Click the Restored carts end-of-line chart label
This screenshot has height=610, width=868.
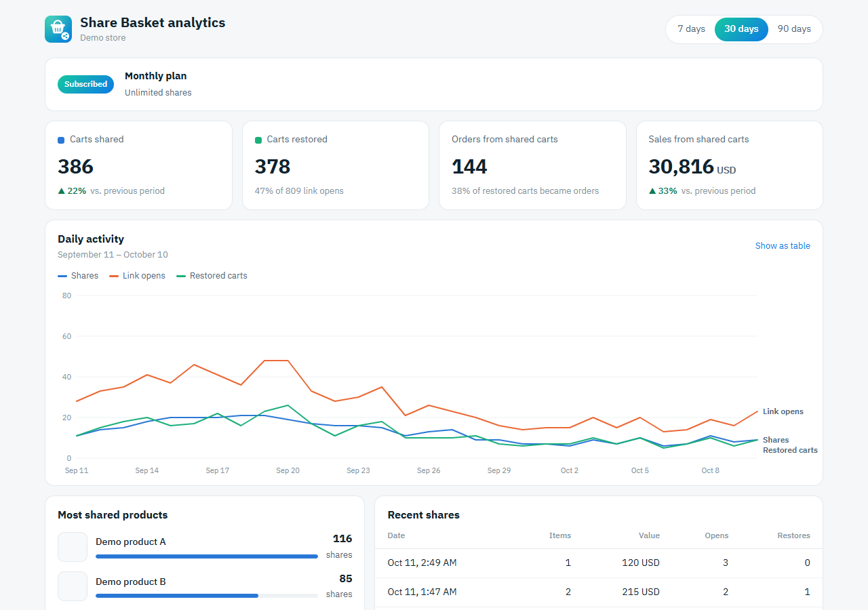click(x=790, y=450)
